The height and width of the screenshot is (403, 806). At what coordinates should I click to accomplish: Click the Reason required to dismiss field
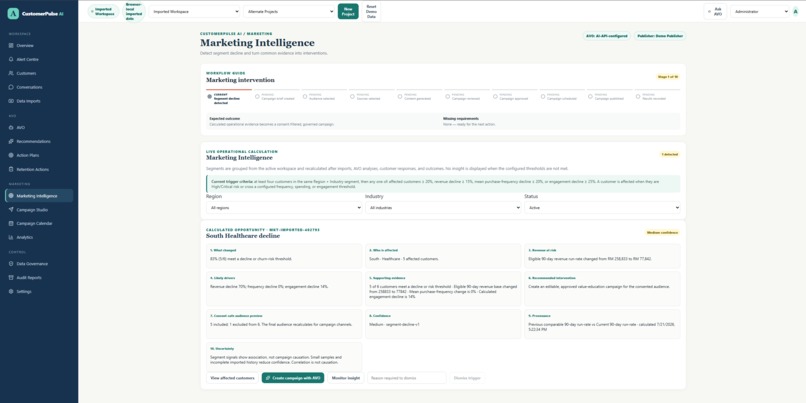(407, 378)
